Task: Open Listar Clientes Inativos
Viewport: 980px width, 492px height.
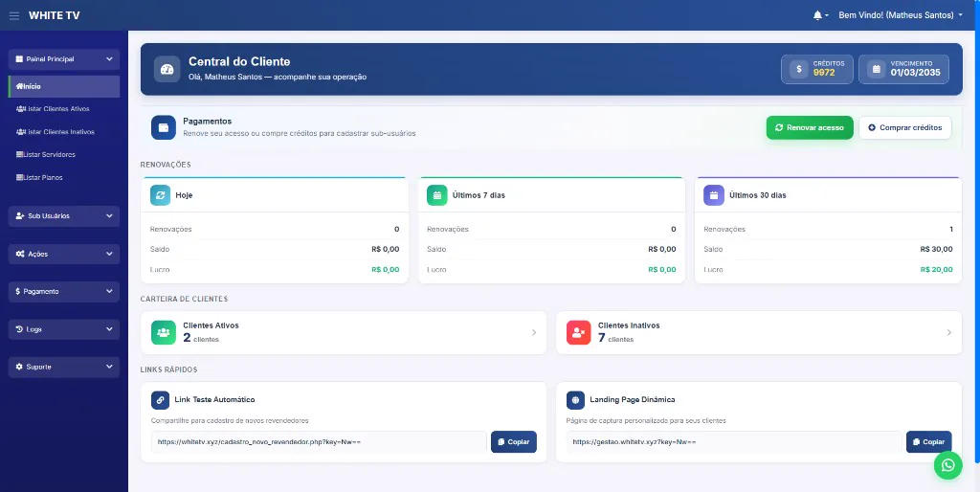Action: click(64, 132)
